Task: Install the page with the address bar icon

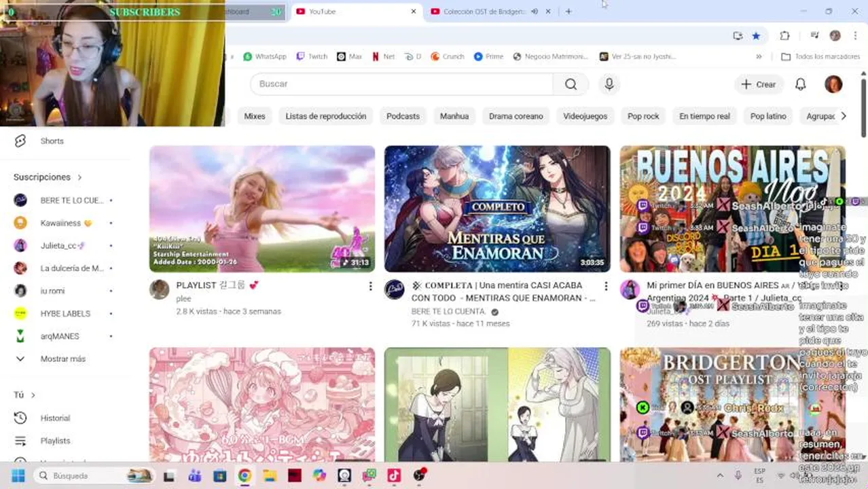Action: click(x=738, y=35)
